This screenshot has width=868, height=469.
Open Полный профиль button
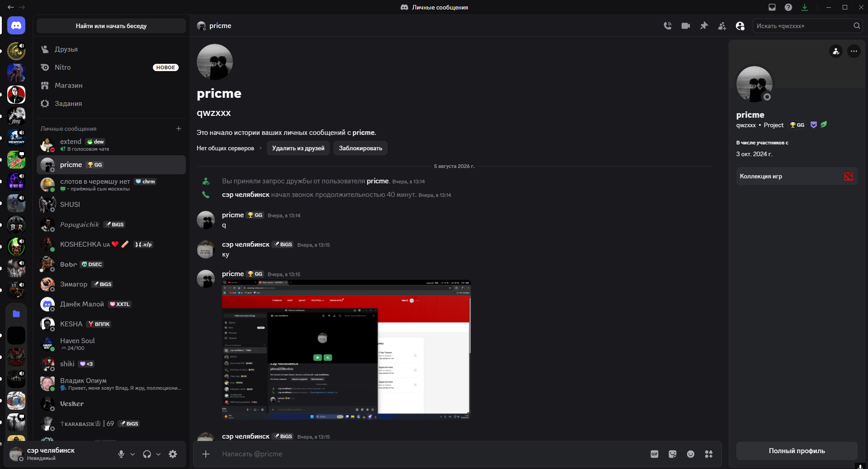click(x=797, y=451)
